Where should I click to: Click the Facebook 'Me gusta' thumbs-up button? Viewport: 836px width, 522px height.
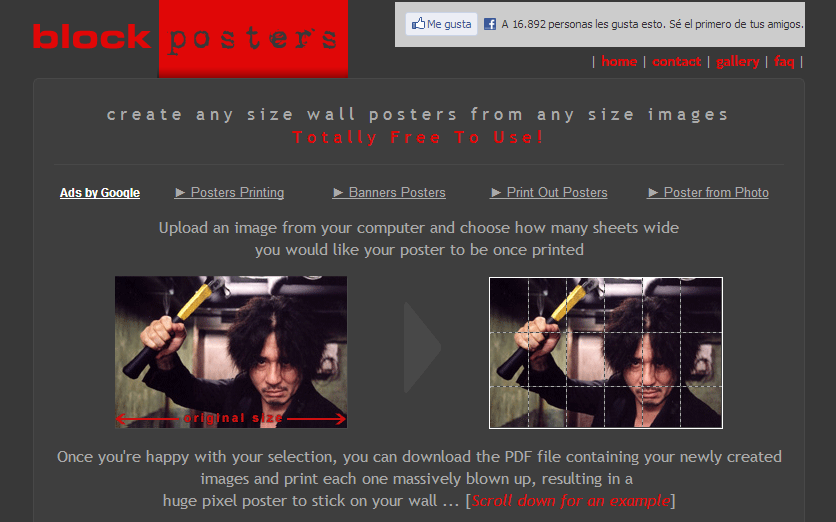[x=441, y=24]
